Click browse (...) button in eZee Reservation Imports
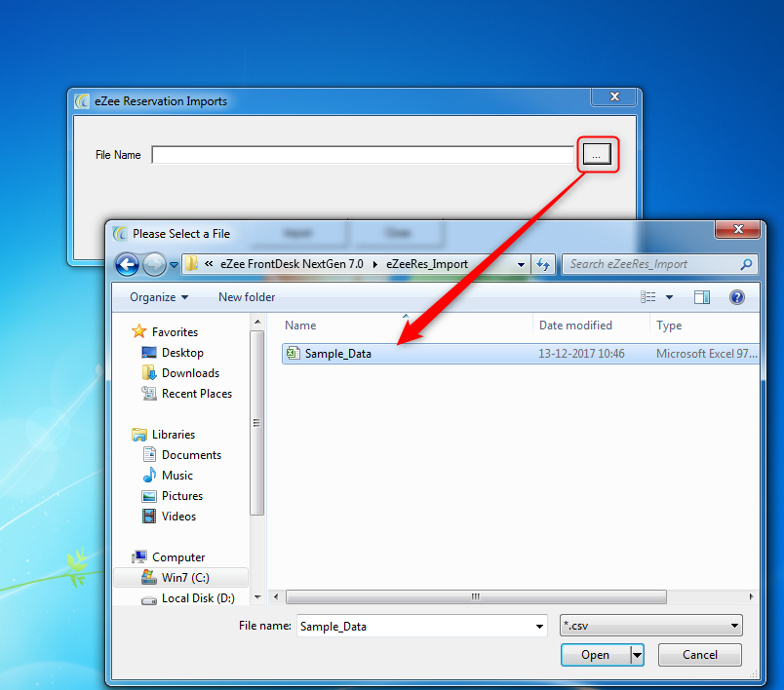 (597, 154)
